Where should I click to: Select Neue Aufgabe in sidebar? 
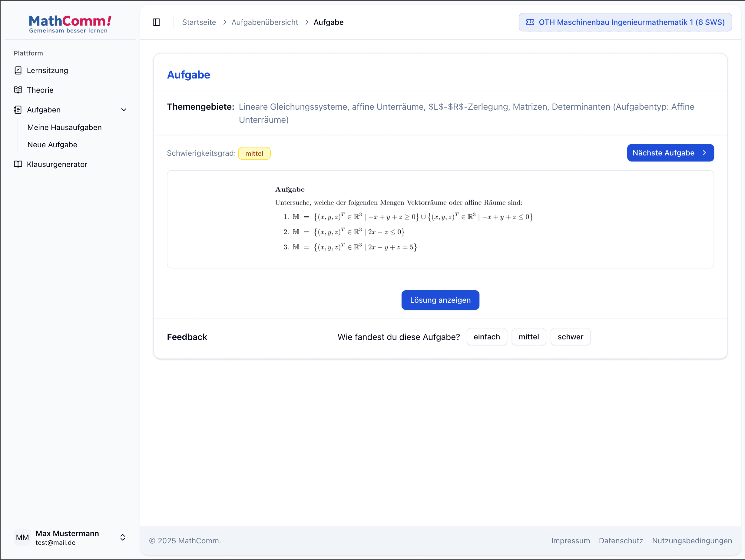52,145
